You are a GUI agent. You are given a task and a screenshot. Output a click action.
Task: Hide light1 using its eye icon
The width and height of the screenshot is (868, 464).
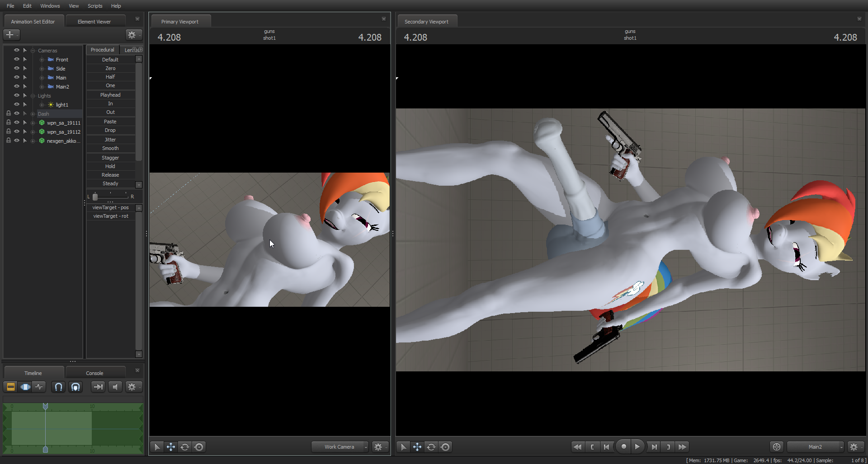pyautogui.click(x=17, y=104)
